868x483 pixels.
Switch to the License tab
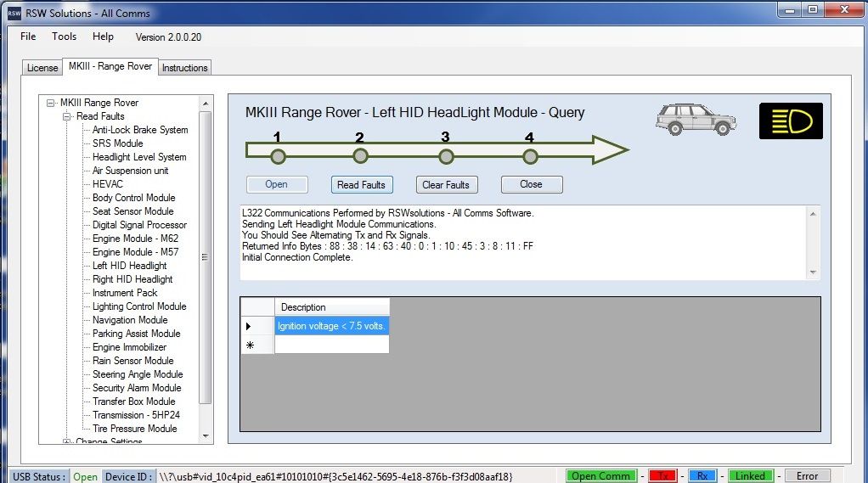pos(42,68)
